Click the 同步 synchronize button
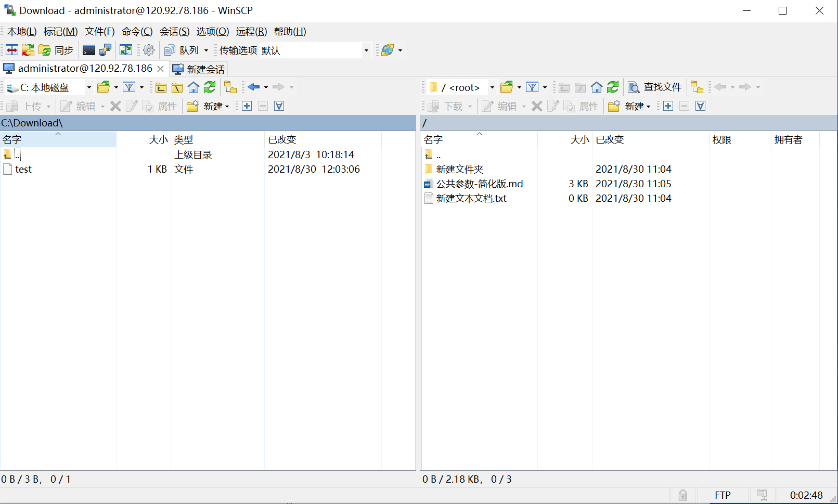This screenshot has height=504, width=838. pos(56,50)
